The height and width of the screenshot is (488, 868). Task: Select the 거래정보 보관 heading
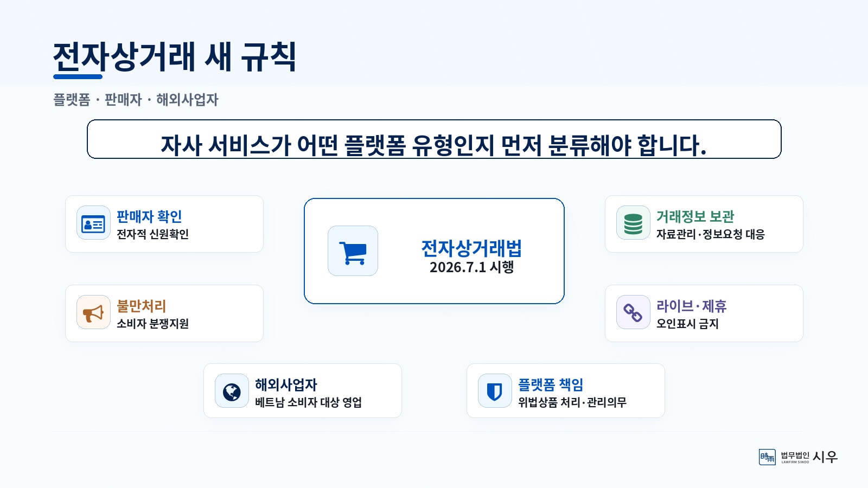coord(695,216)
